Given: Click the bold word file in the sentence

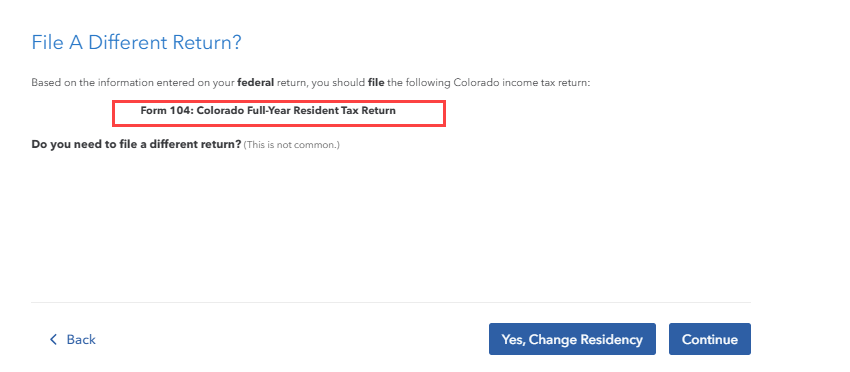Looking at the screenshot, I should [376, 83].
